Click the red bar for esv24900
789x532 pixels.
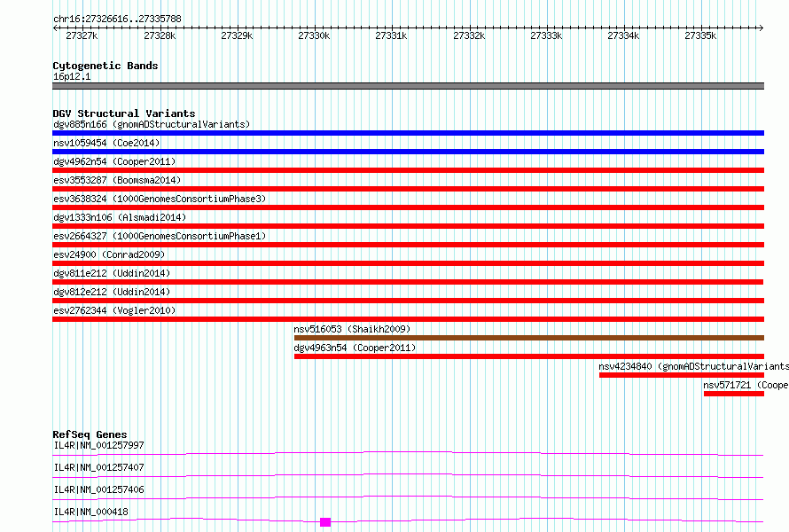pos(408,263)
